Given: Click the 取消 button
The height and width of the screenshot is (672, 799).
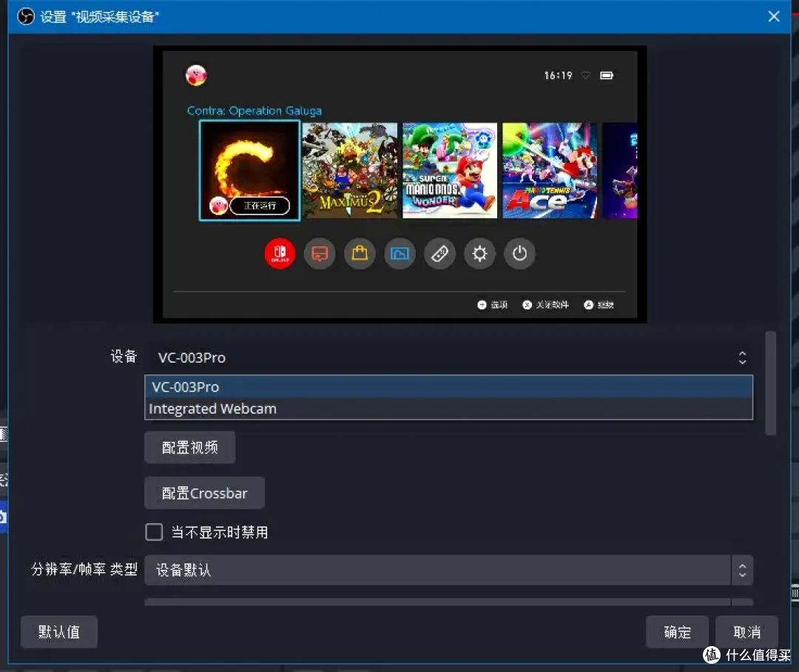Looking at the screenshot, I should [x=747, y=632].
